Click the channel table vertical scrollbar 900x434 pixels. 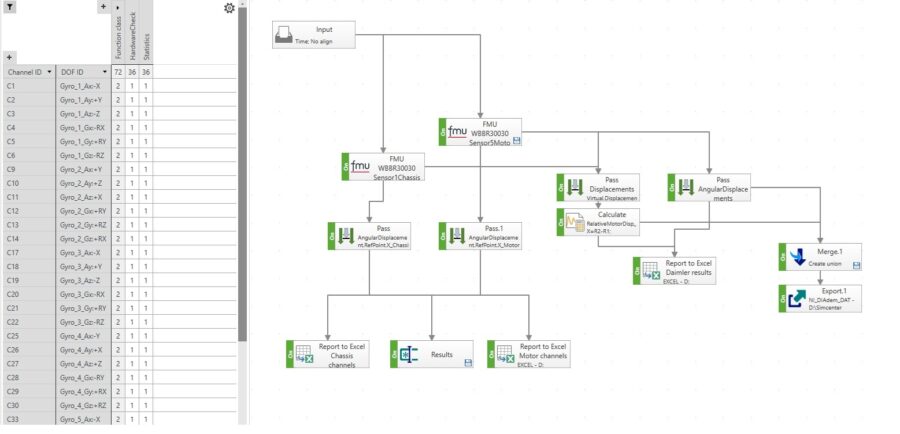242,174
